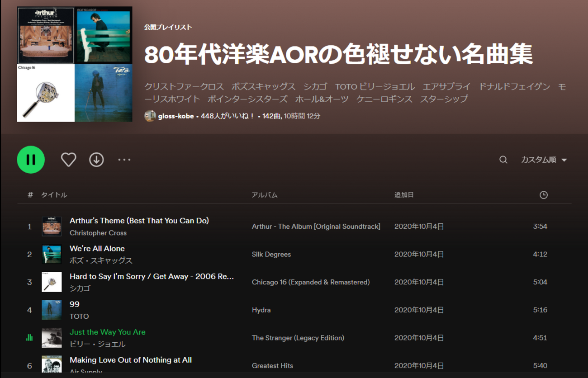Click track number 3 in the list
The image size is (588, 378).
point(29,282)
